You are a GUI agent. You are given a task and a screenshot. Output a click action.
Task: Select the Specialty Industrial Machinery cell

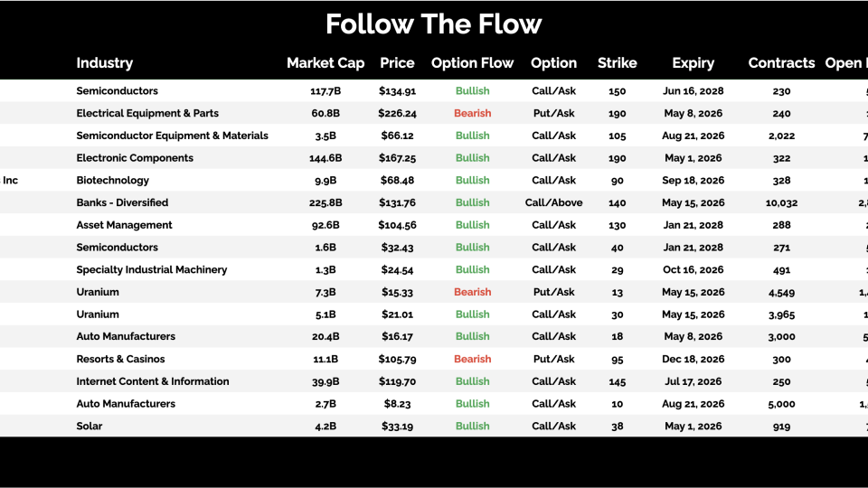(152, 270)
